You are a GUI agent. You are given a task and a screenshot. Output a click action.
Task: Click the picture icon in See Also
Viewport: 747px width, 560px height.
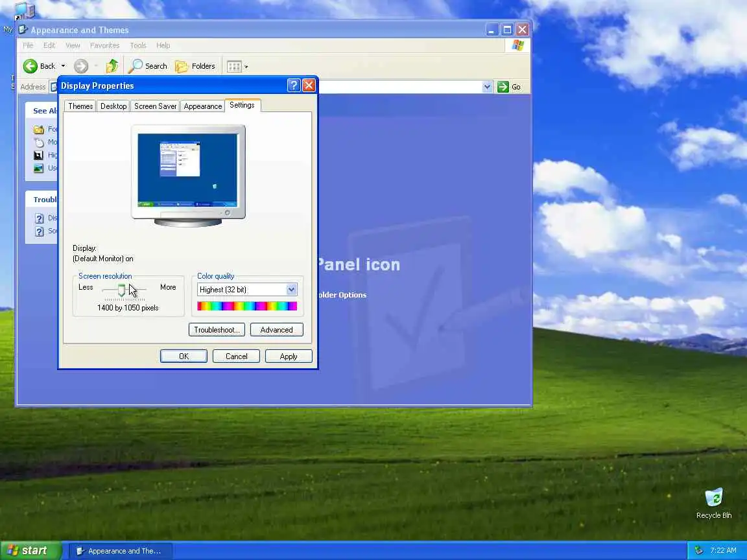pyautogui.click(x=39, y=168)
